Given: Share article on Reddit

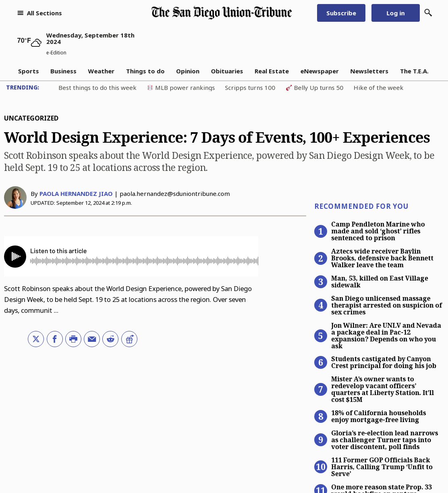Looking at the screenshot, I should point(110,339).
